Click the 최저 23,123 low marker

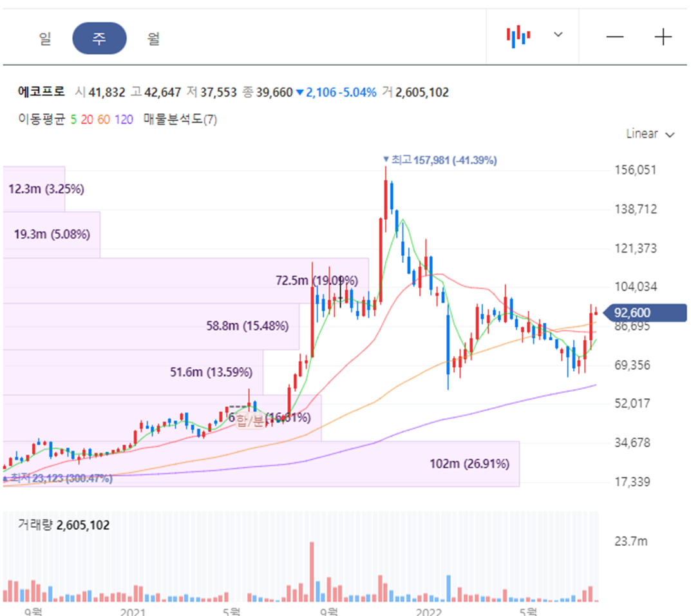[58, 478]
